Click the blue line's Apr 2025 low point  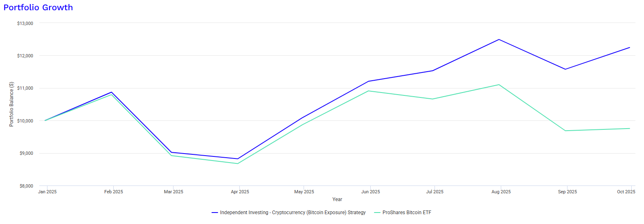(238, 159)
